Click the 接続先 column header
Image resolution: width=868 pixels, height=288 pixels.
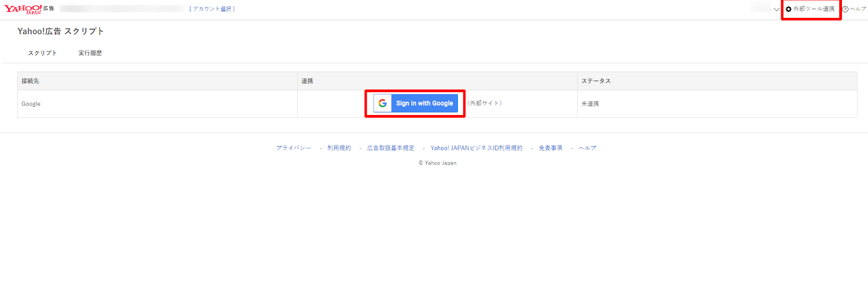point(30,81)
